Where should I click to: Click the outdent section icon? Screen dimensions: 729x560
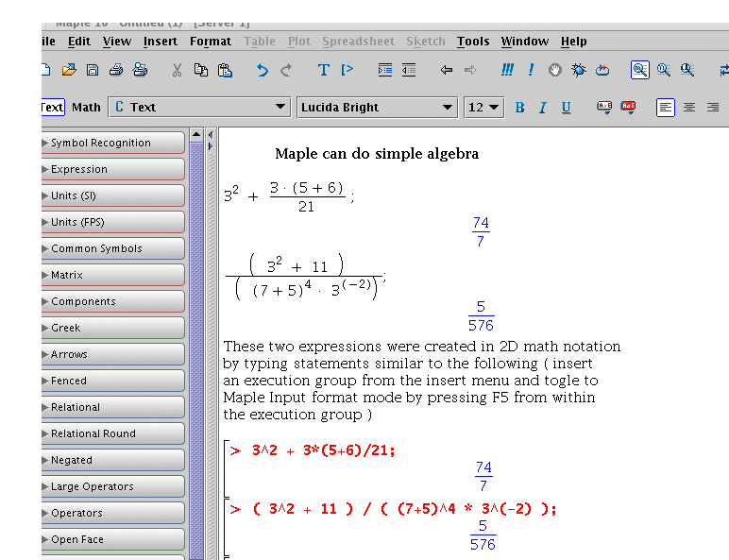coord(409,70)
